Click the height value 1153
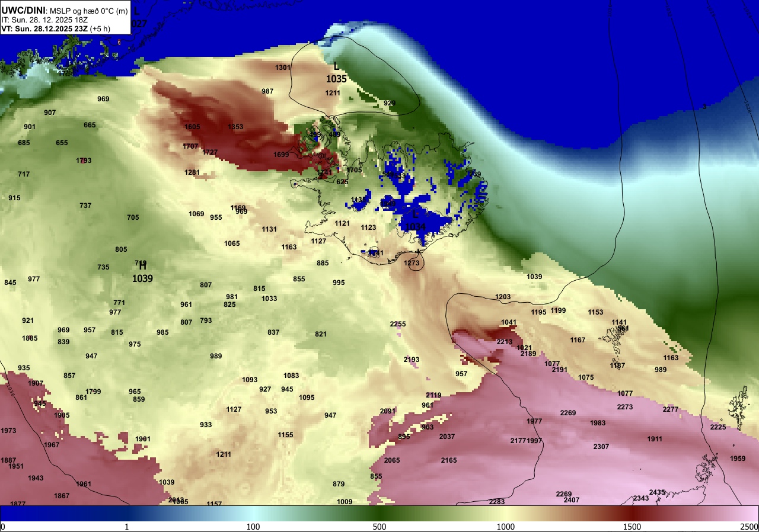Image resolution: width=759 pixels, height=532 pixels. click(595, 312)
